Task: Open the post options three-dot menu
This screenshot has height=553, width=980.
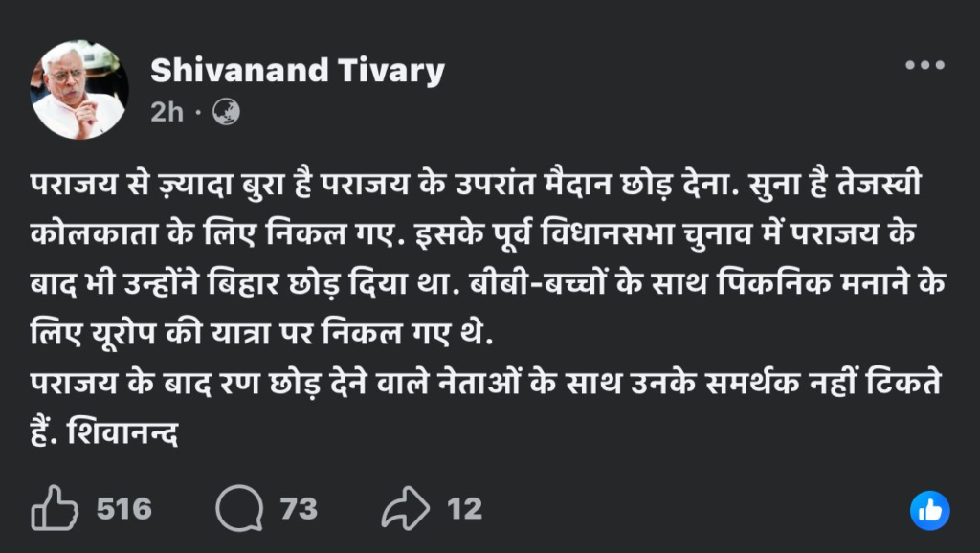Action: [x=924, y=66]
